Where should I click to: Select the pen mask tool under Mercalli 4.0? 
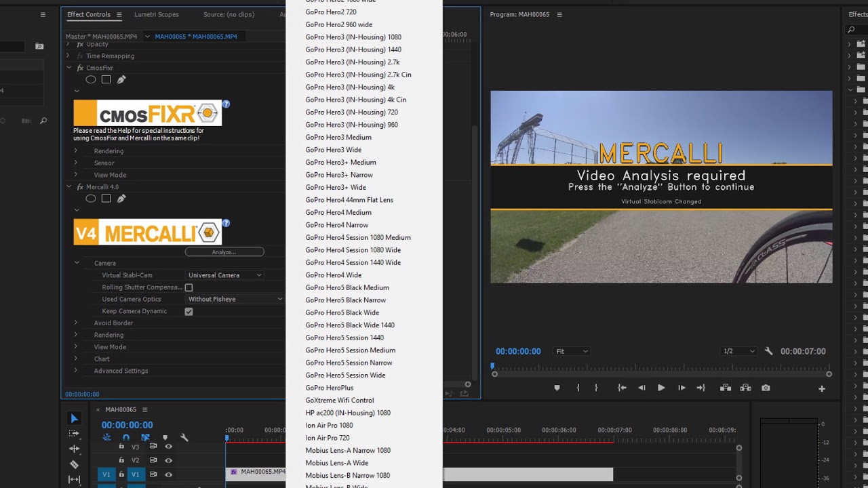(x=121, y=199)
